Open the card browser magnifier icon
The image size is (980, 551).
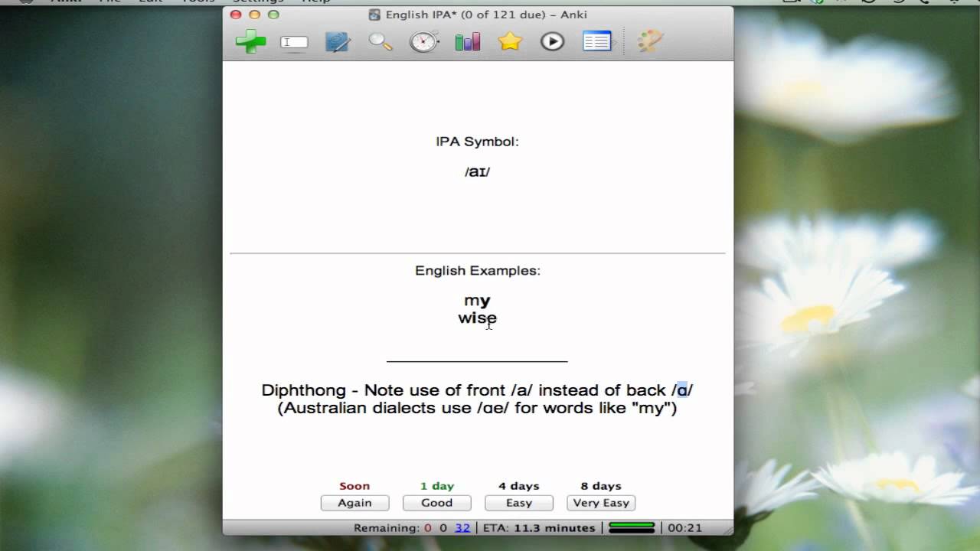click(x=381, y=41)
